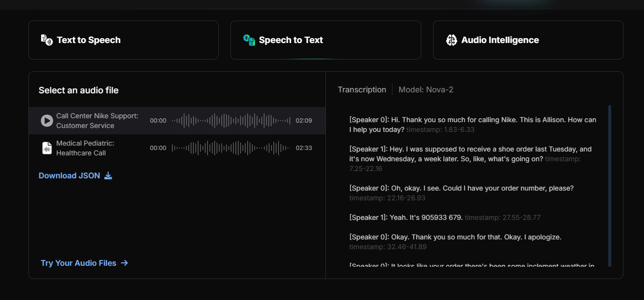Click the Speech to Text icon

click(249, 40)
